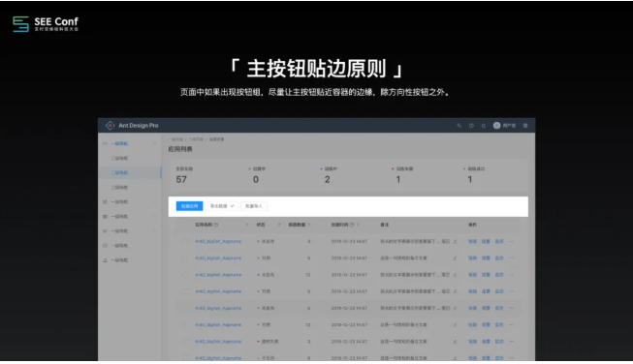This screenshot has width=633, height=364.
Task: Tick the checkbox of the 授权失败 row
Action: (x=185, y=342)
